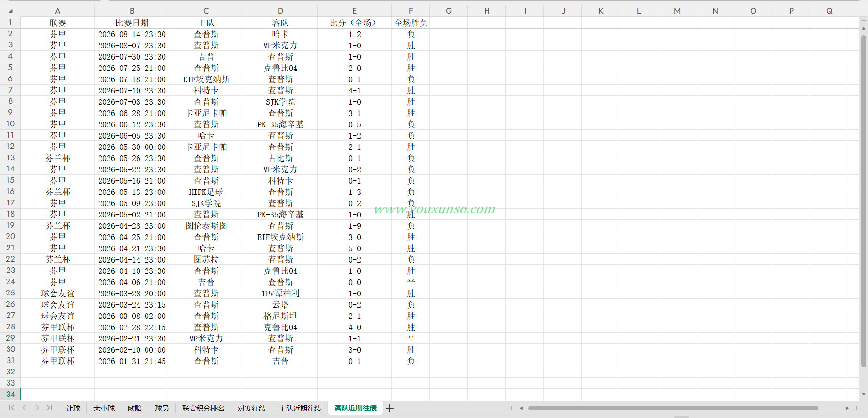This screenshot has height=418, width=868.
Task: Select 芬甲联杯 cell in row 28
Action: (x=57, y=327)
